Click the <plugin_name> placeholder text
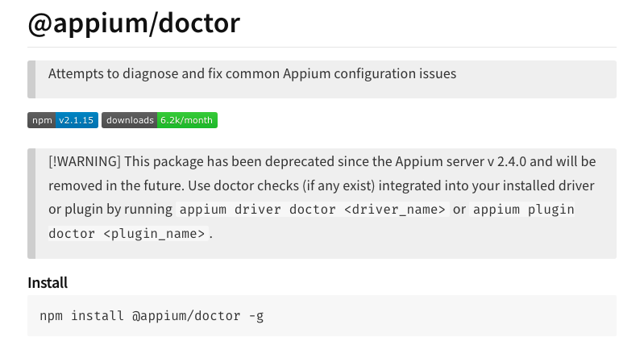644x358 pixels. (x=155, y=234)
